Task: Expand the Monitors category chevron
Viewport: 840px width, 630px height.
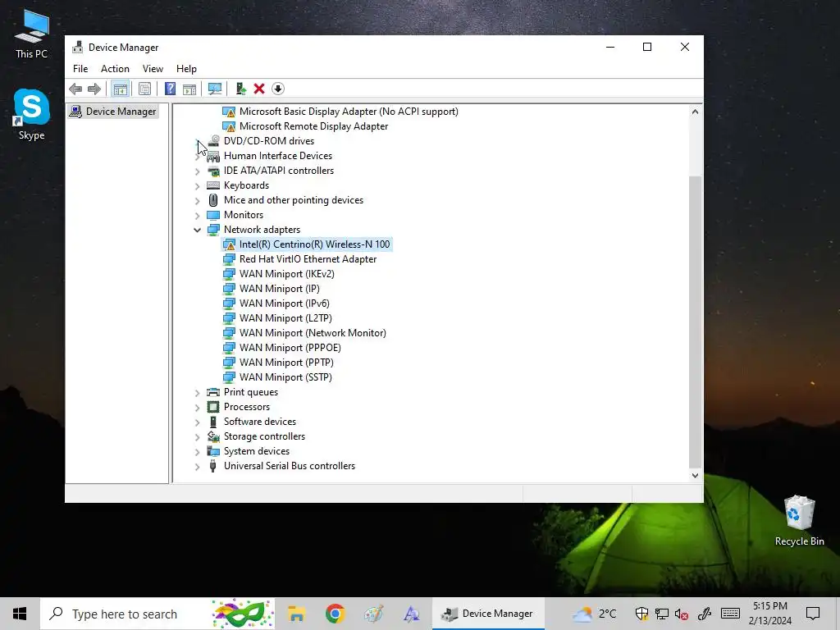Action: 197,216
